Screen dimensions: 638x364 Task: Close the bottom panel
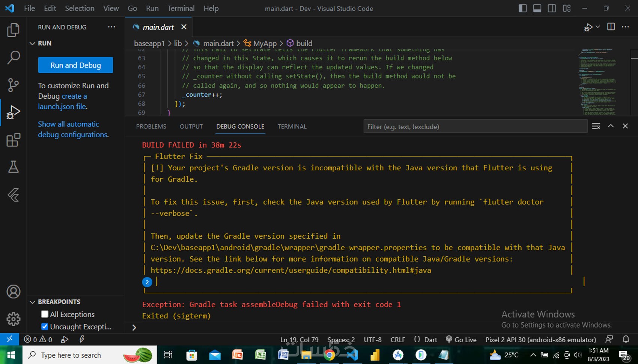pyautogui.click(x=625, y=126)
